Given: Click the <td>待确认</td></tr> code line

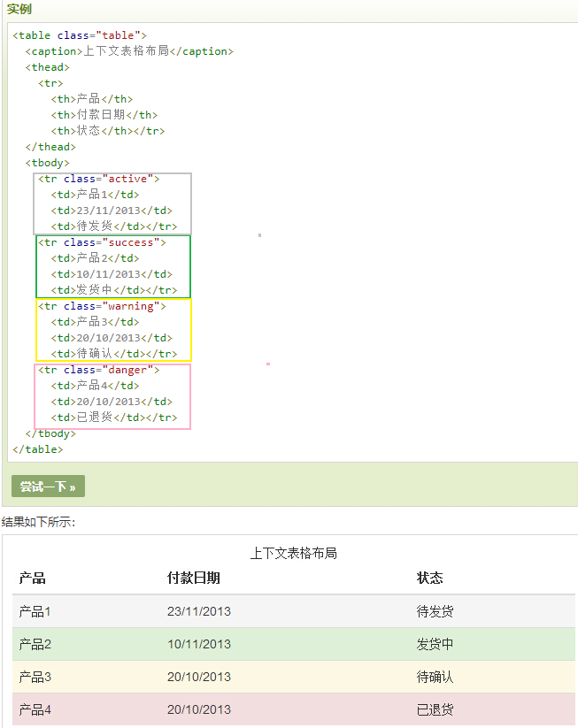Looking at the screenshot, I should click(x=114, y=353).
